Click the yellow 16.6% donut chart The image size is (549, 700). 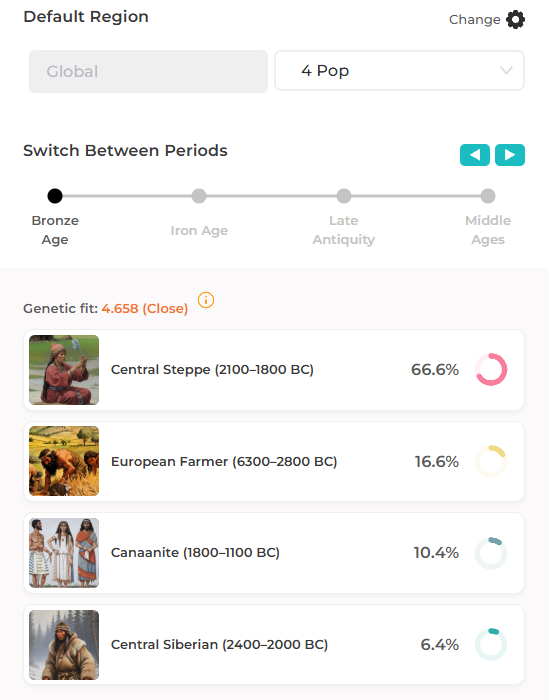[x=491, y=461]
